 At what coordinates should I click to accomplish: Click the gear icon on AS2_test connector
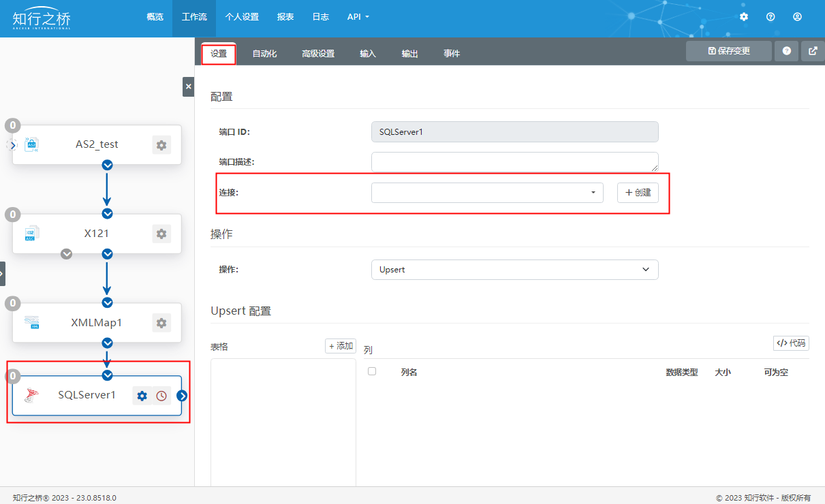click(x=161, y=145)
